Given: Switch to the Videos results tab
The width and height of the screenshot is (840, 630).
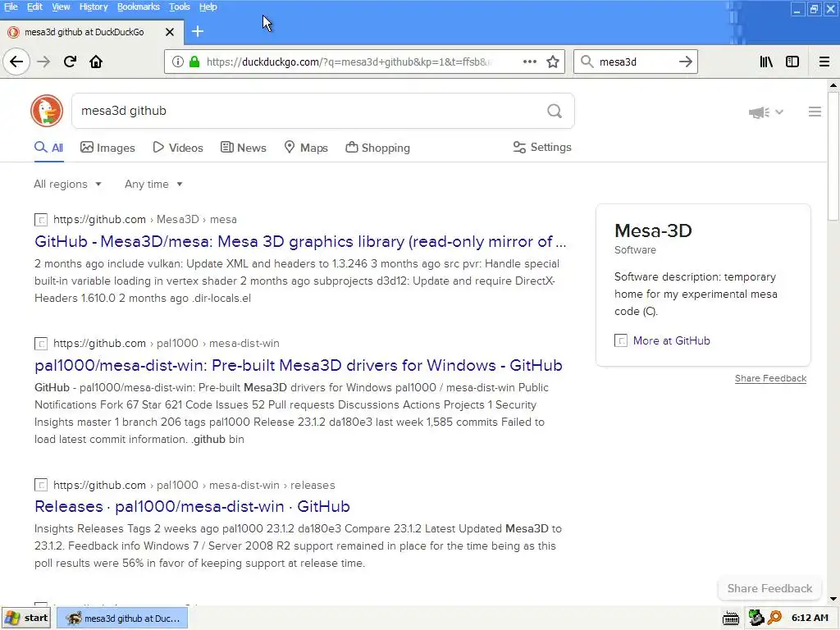Looking at the screenshot, I should click(178, 148).
